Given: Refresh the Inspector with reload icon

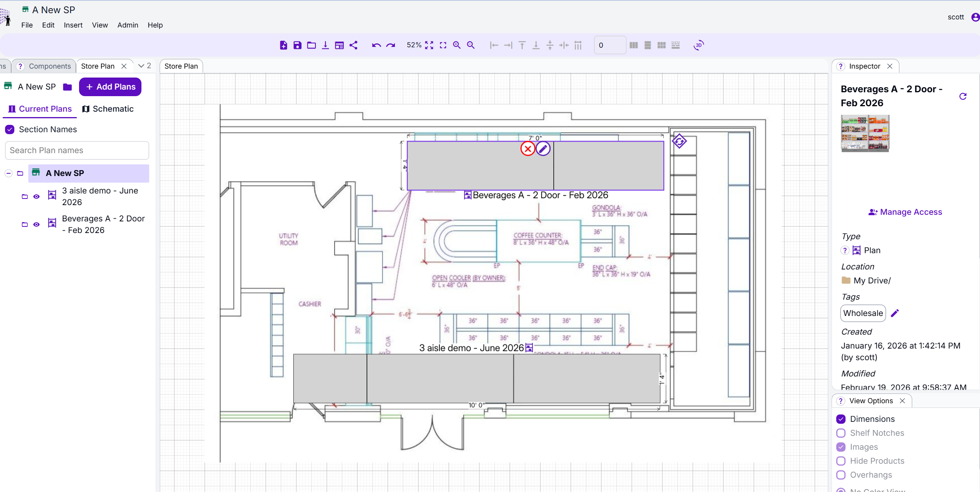Looking at the screenshot, I should click(x=963, y=97).
